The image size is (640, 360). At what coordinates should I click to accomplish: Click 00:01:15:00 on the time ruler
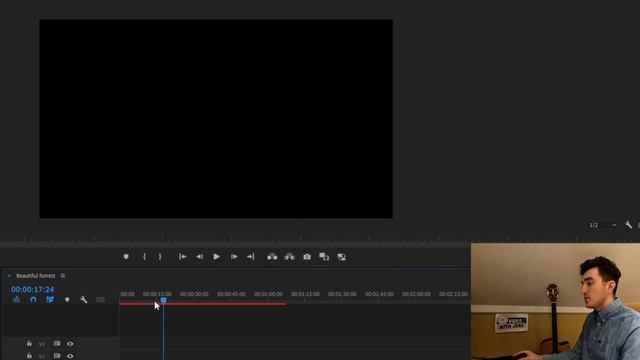click(305, 294)
